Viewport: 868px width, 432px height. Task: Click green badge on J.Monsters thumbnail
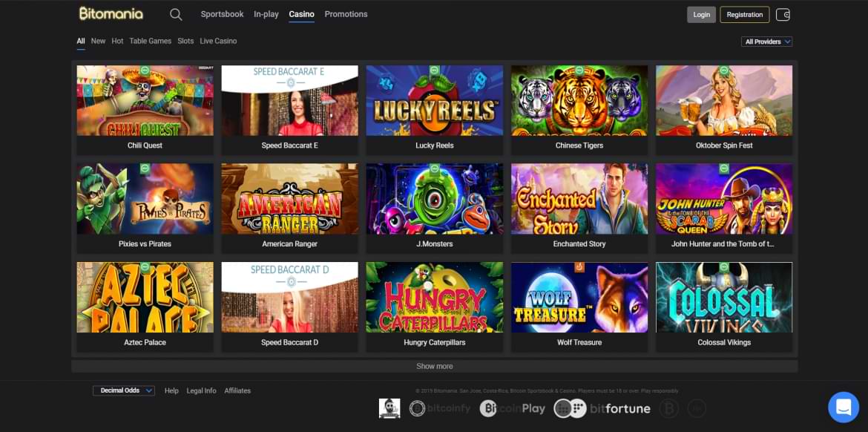435,168
